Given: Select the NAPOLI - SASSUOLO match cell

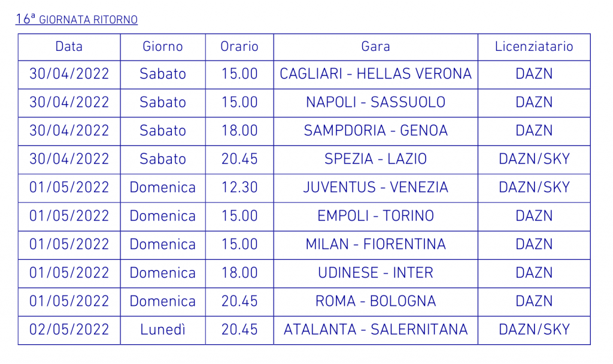Looking at the screenshot, I should [376, 103].
